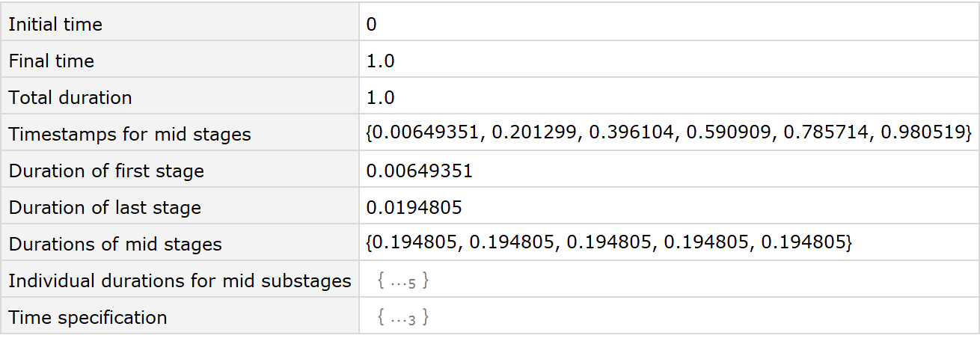The height and width of the screenshot is (356, 980).
Task: Click the Time specification row label
Action: [x=88, y=318]
